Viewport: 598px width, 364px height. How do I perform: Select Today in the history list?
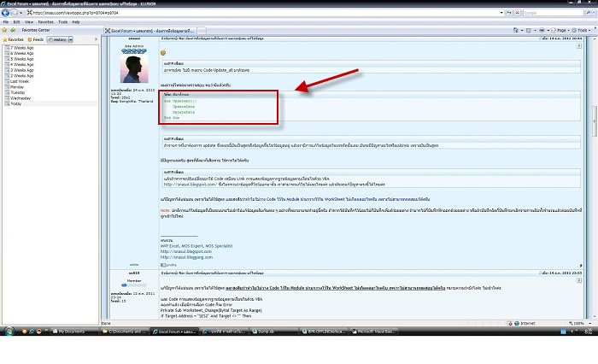click(x=15, y=103)
